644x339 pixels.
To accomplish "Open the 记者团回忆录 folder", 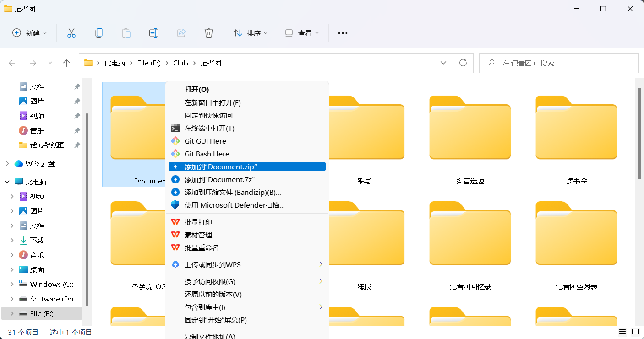I will 470,240.
